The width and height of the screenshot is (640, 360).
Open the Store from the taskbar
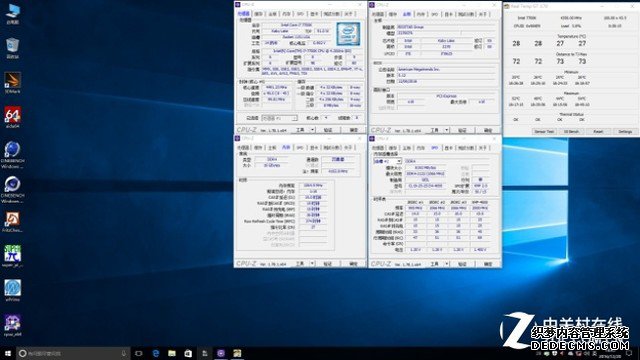pos(188,353)
